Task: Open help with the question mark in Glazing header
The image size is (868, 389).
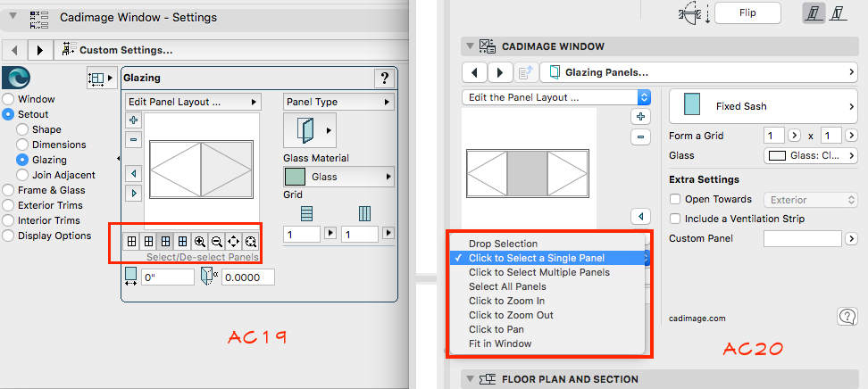Action: pyautogui.click(x=384, y=79)
